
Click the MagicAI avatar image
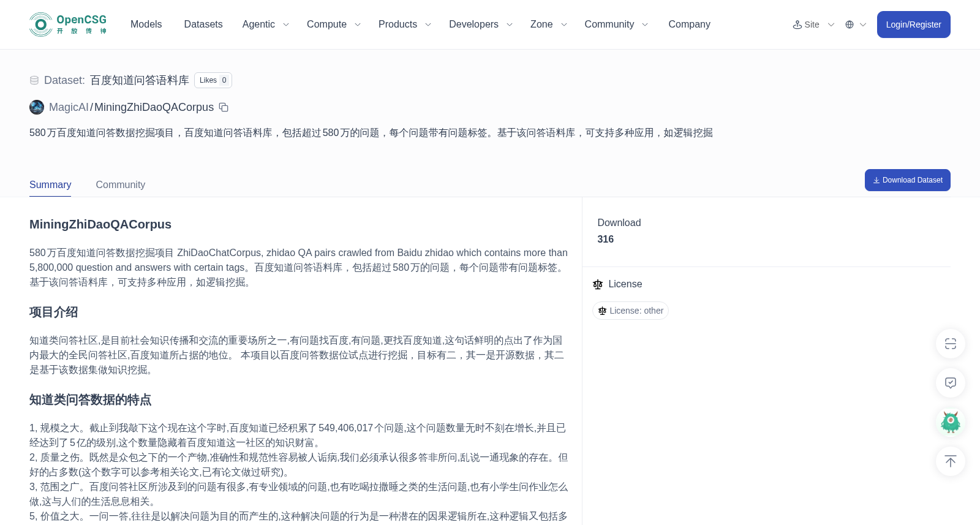37,107
